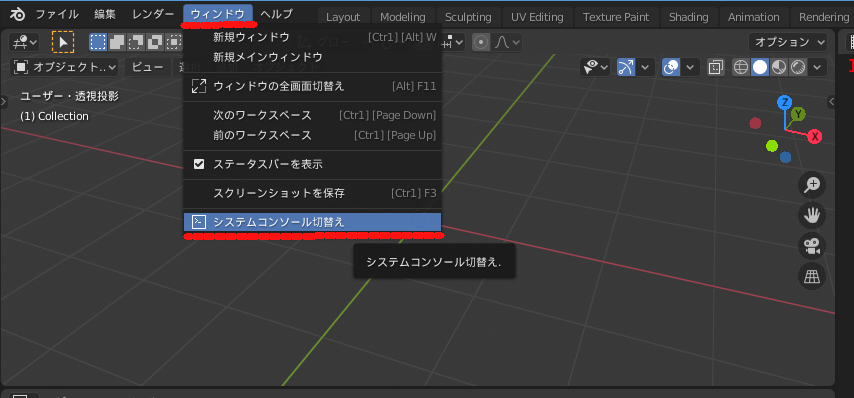Open the ファイル menu

coord(57,14)
